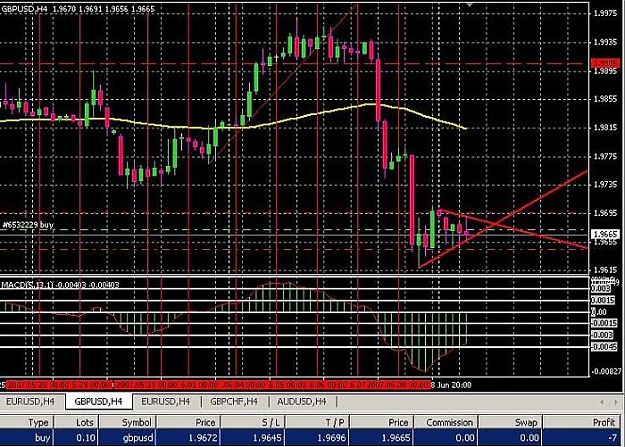Click the '1.9975' price axis label
The image size is (625, 447).
[605, 13]
